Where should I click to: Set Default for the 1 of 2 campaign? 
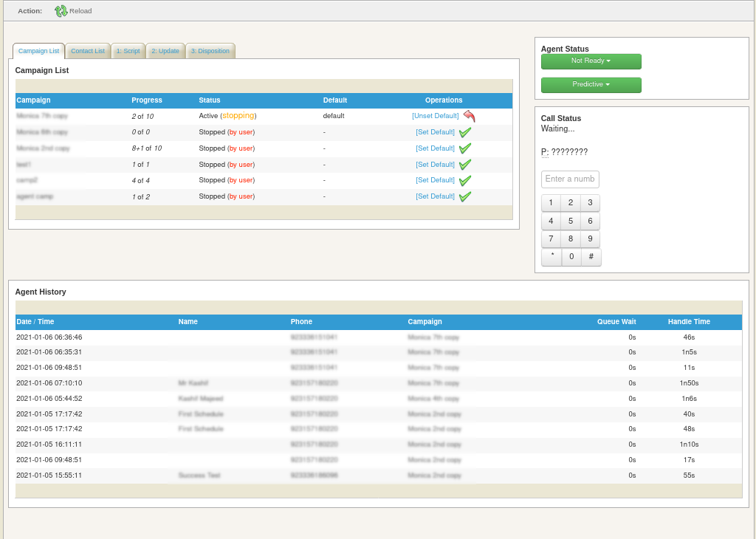tap(436, 196)
